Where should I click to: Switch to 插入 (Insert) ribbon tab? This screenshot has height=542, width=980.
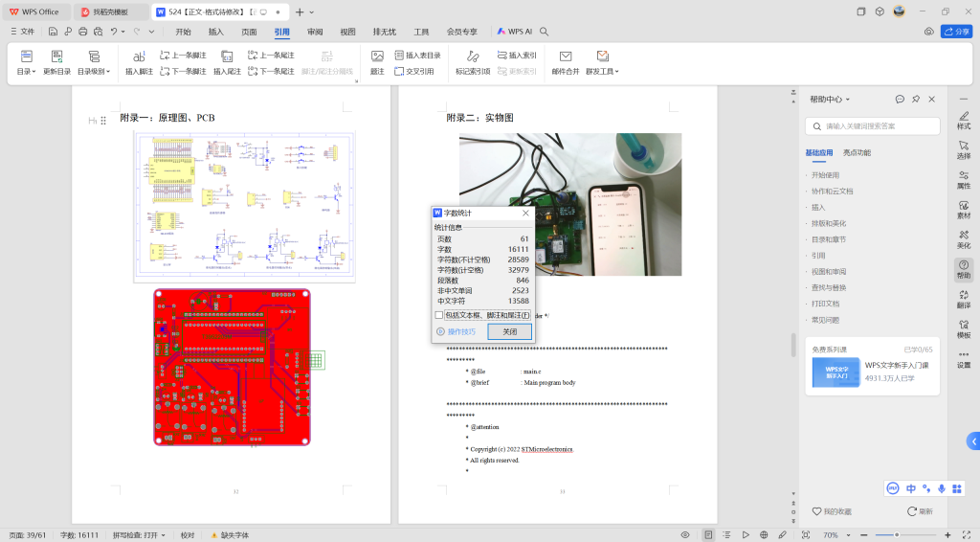[x=215, y=32]
